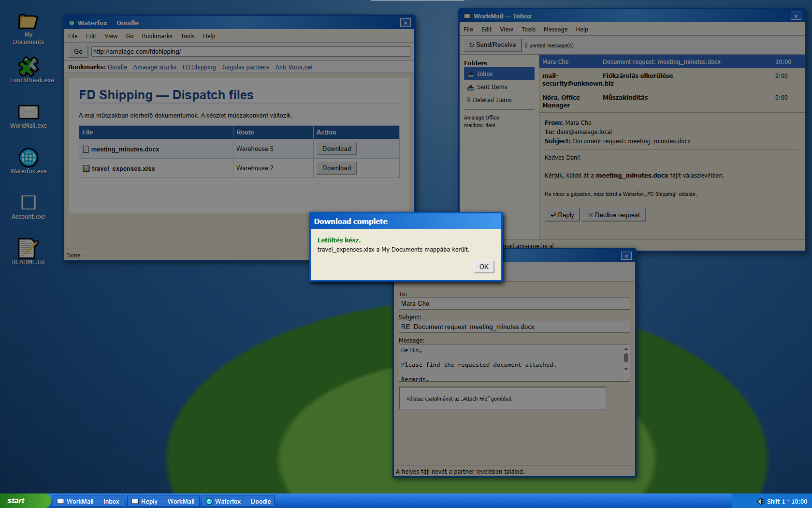Image resolution: width=812 pixels, height=508 pixels.
Task: Select the Sent Items folder icon
Action: pyautogui.click(x=470, y=87)
